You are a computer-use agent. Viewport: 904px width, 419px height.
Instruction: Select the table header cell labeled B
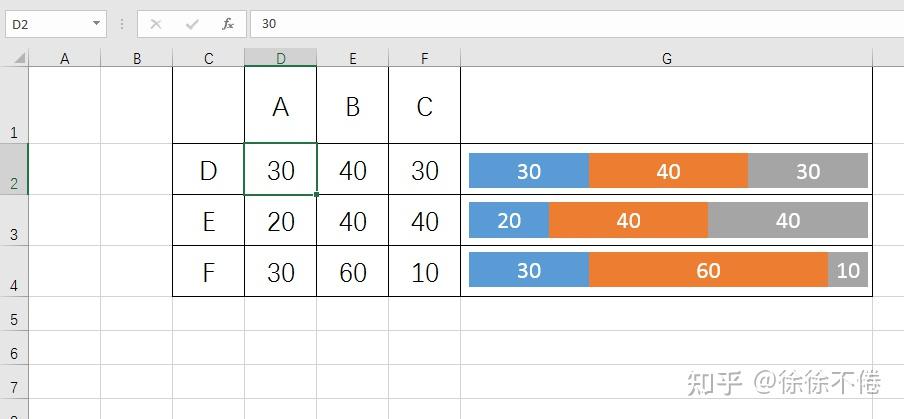pos(352,107)
